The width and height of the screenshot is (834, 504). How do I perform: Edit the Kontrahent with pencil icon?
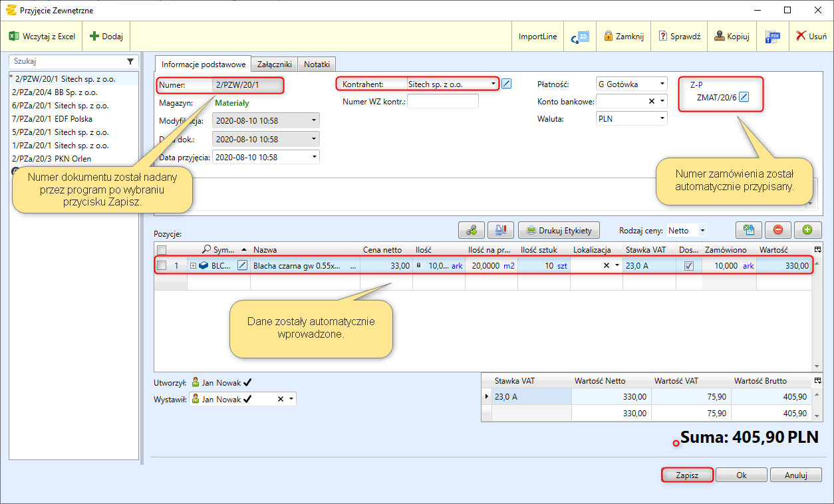(x=507, y=84)
